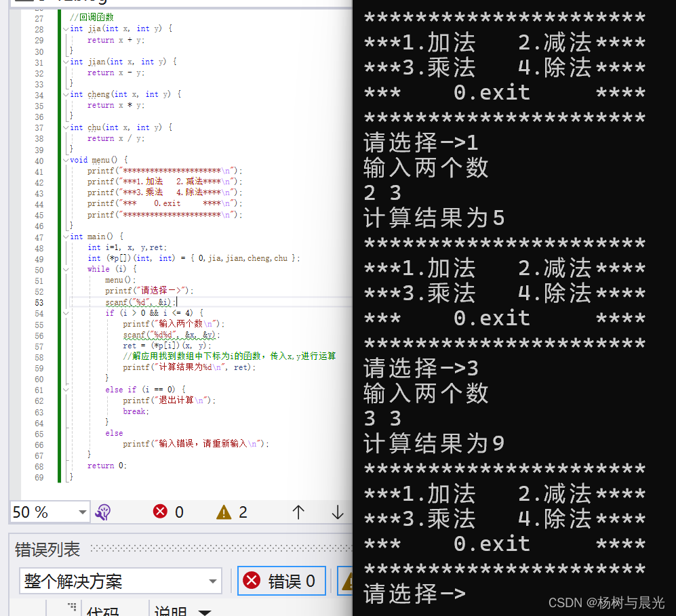The width and height of the screenshot is (676, 616).
Task: Collapse the if block at line 54
Action: (66, 313)
